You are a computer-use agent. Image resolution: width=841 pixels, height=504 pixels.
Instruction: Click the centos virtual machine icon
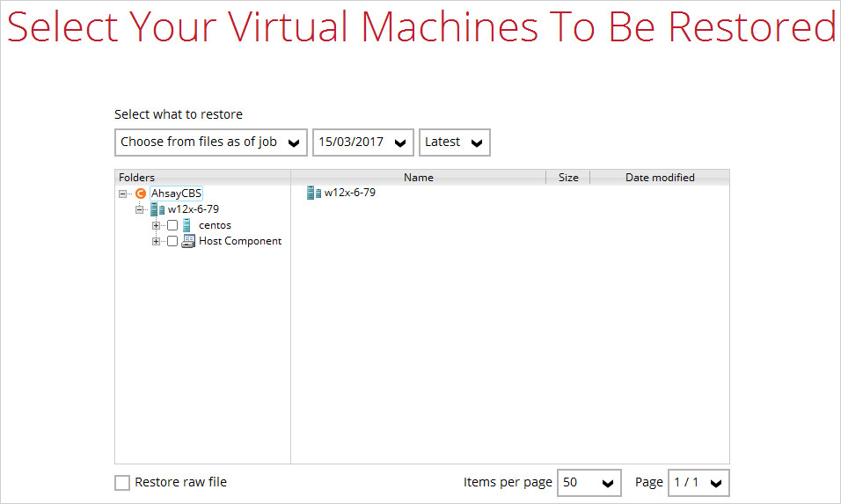(x=186, y=225)
